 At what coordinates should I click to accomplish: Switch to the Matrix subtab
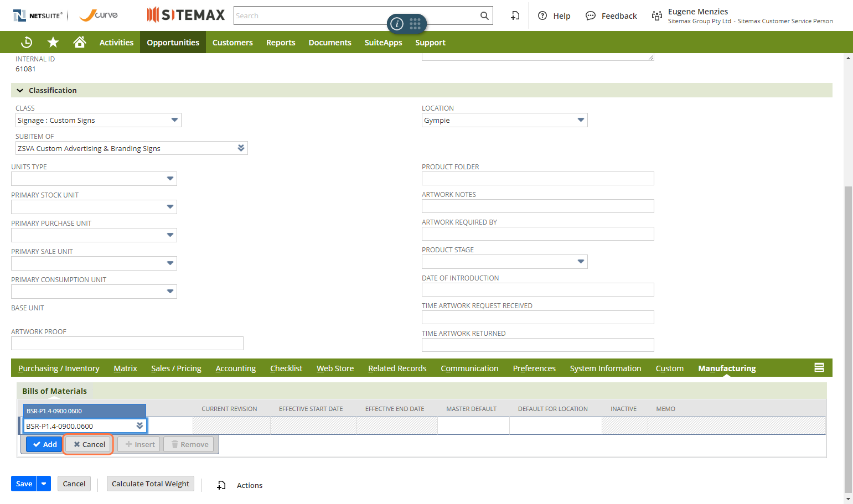[125, 368]
